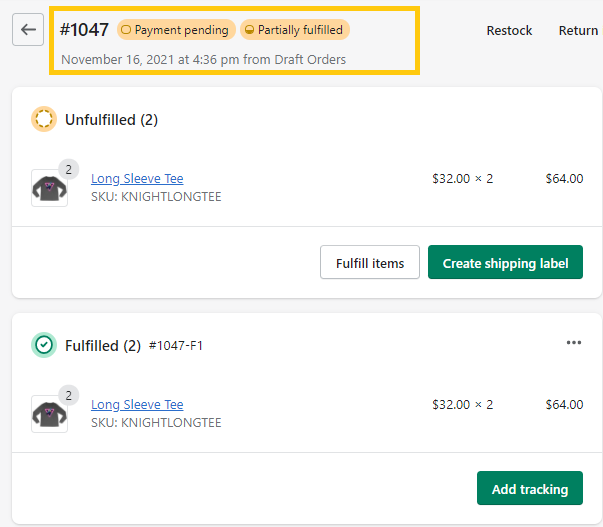Click the fulfillment number #1047-F1
Image resolution: width=603 pixels, height=527 pixels.
pyautogui.click(x=176, y=346)
